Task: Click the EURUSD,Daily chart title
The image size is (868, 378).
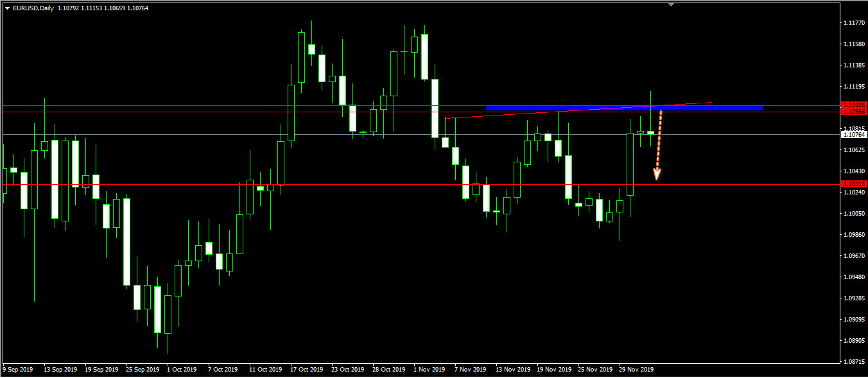Action: click(33, 8)
